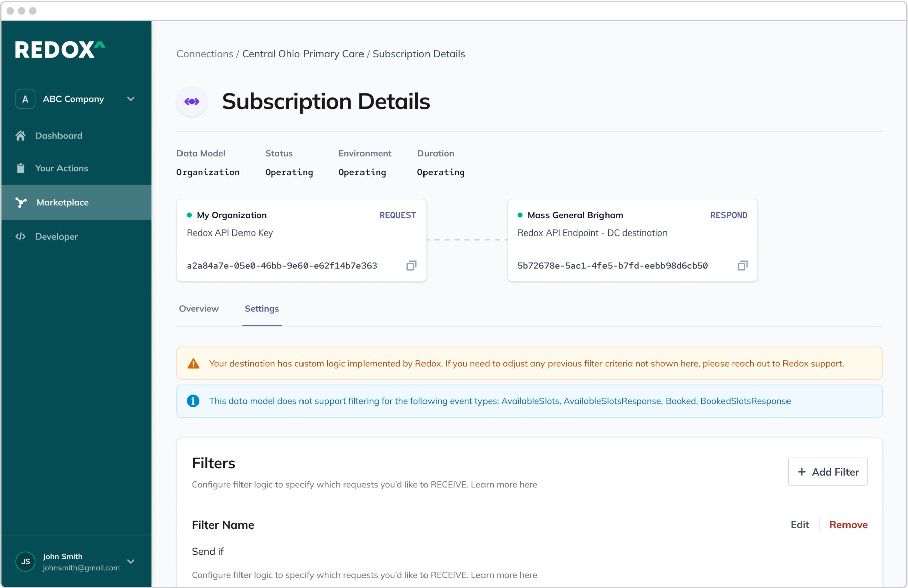This screenshot has width=908, height=588.
Task: Click the blue info circle icon
Action: coord(193,401)
